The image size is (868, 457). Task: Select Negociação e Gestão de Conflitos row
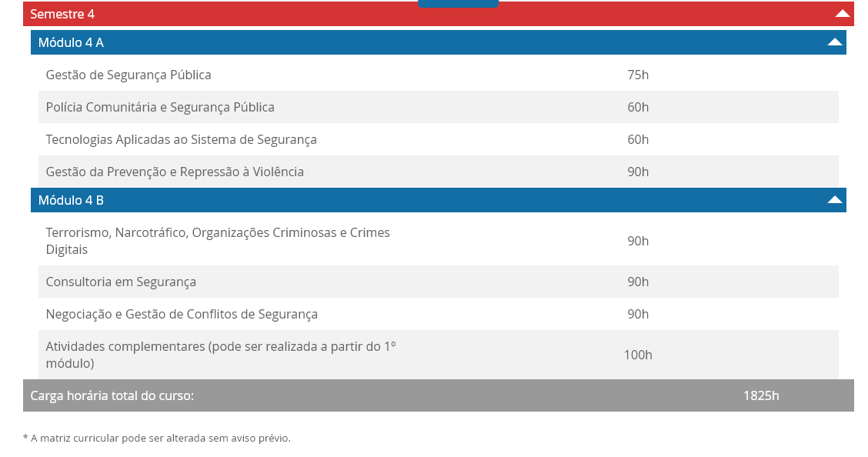(182, 314)
